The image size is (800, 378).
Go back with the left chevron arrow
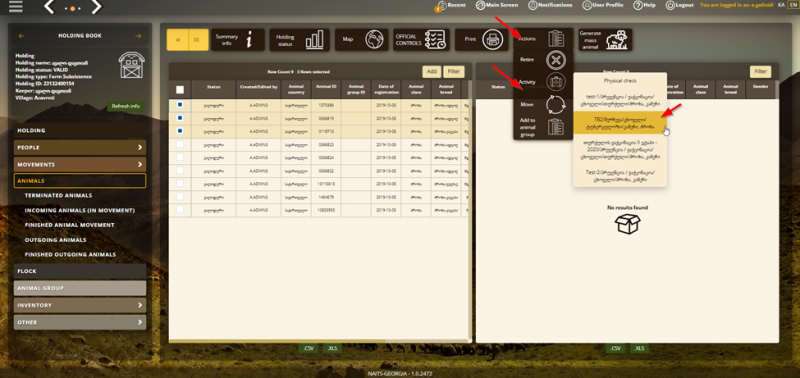(49, 7)
